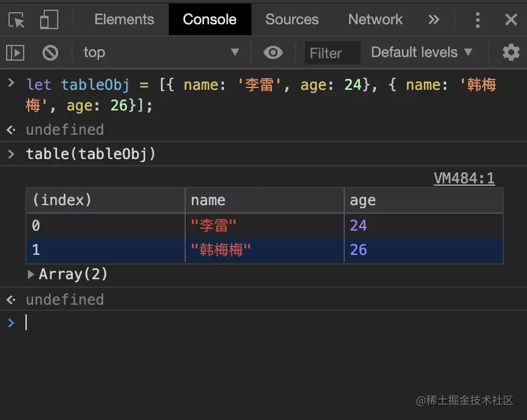The height and width of the screenshot is (420, 527).
Task: Open the Default levels dropdown
Action: (x=423, y=53)
